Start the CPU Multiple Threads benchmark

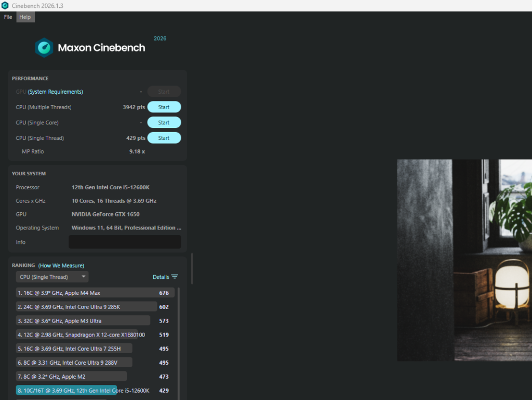tap(164, 107)
